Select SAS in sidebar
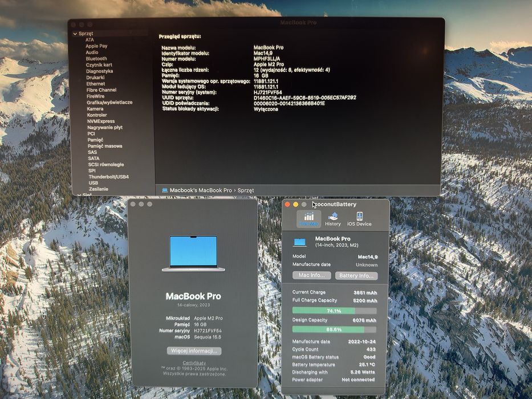532x399 pixels. (92, 152)
